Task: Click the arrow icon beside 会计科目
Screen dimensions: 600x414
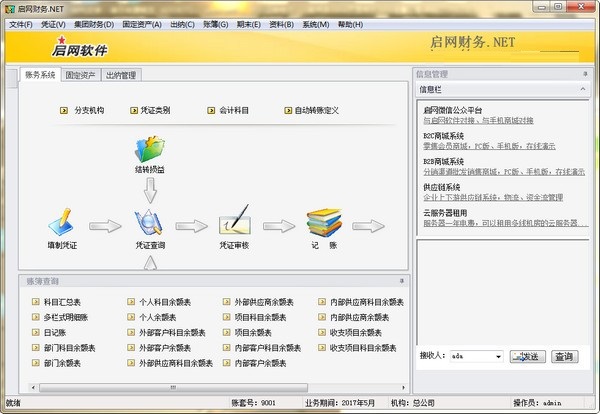Action: [211, 111]
